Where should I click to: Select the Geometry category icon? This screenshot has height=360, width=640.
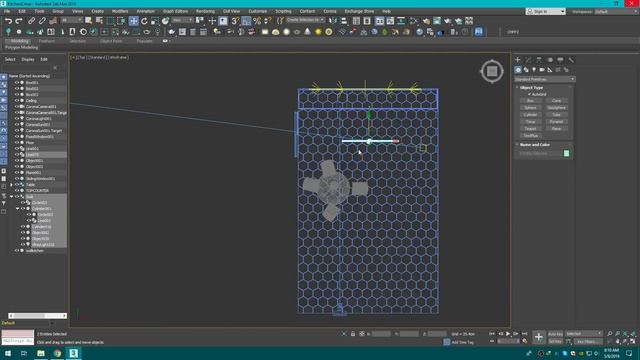pos(518,70)
